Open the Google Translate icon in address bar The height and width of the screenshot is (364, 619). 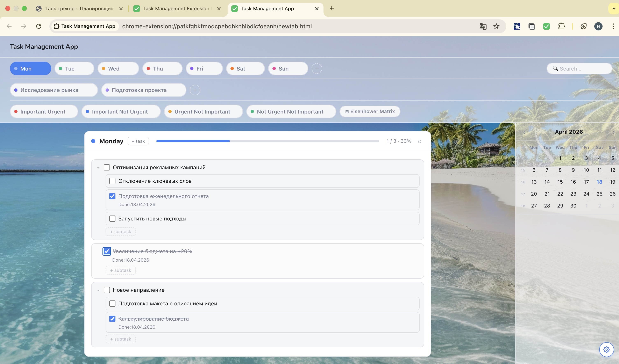[x=483, y=26]
